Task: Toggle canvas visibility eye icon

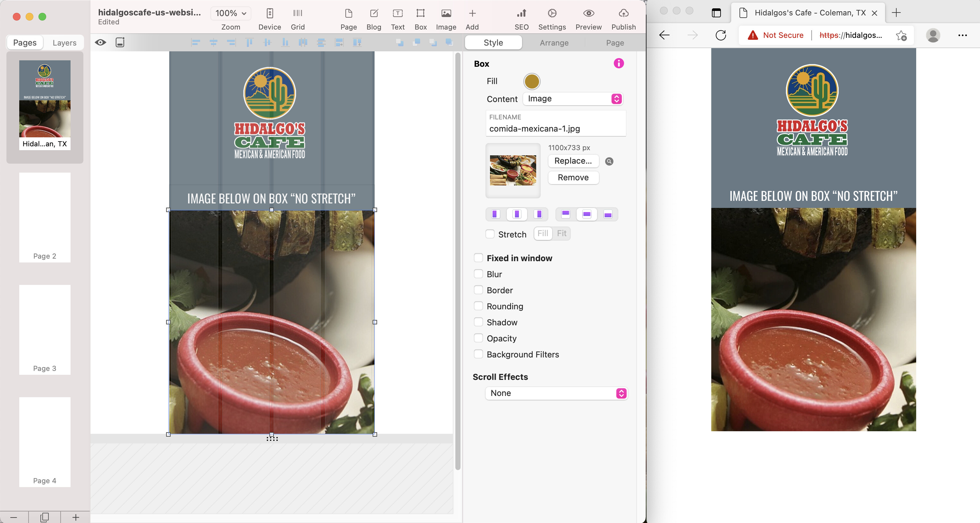Action: coord(100,42)
